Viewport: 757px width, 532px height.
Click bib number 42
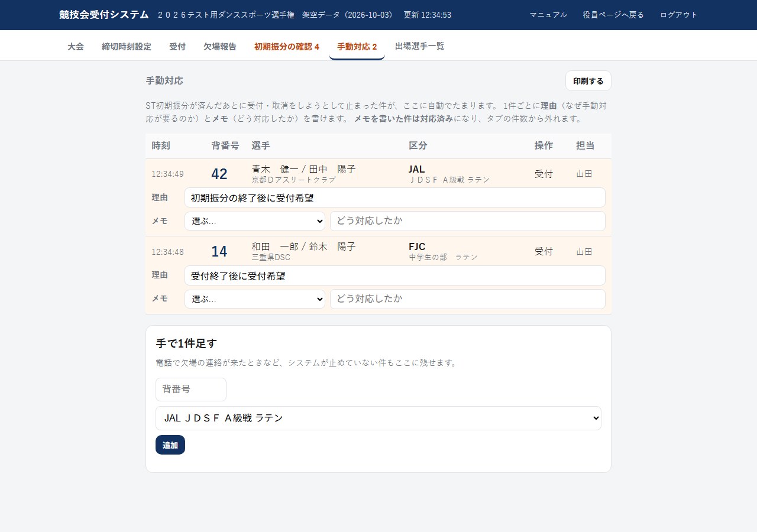coord(219,174)
